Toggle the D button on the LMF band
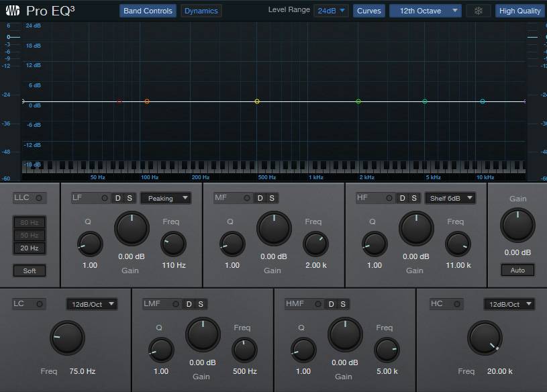The image size is (547, 392). pyautogui.click(x=189, y=304)
